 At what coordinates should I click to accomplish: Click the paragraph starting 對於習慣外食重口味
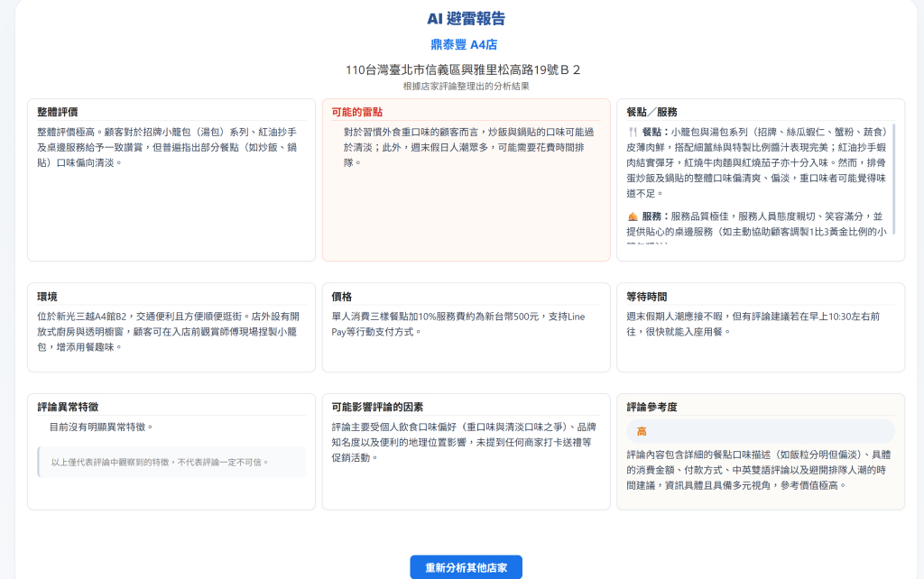[x=469, y=147]
